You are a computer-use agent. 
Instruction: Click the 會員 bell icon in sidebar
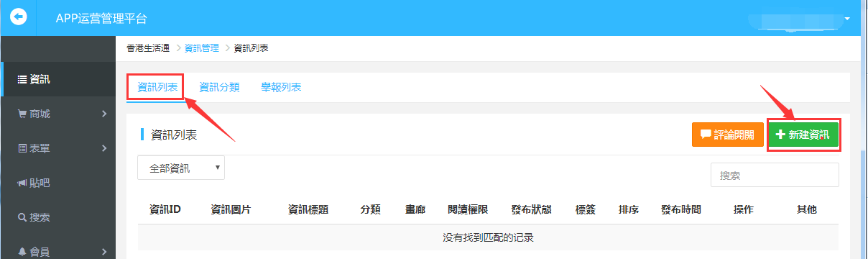22,251
